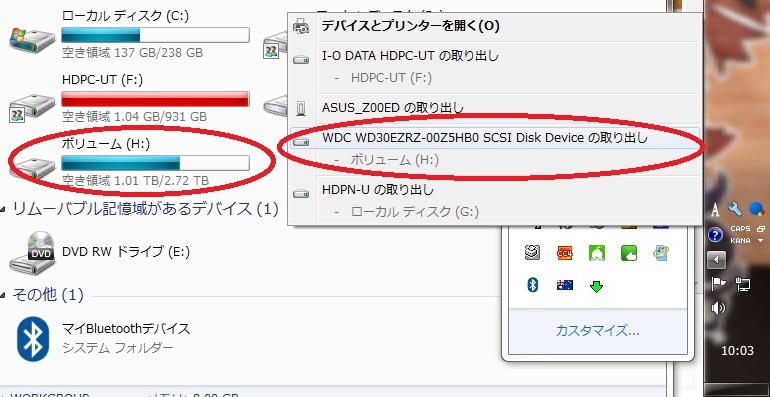The width and height of the screenshot is (770, 397).
Task: Click the red F: drive capacity bar
Action: point(155,99)
